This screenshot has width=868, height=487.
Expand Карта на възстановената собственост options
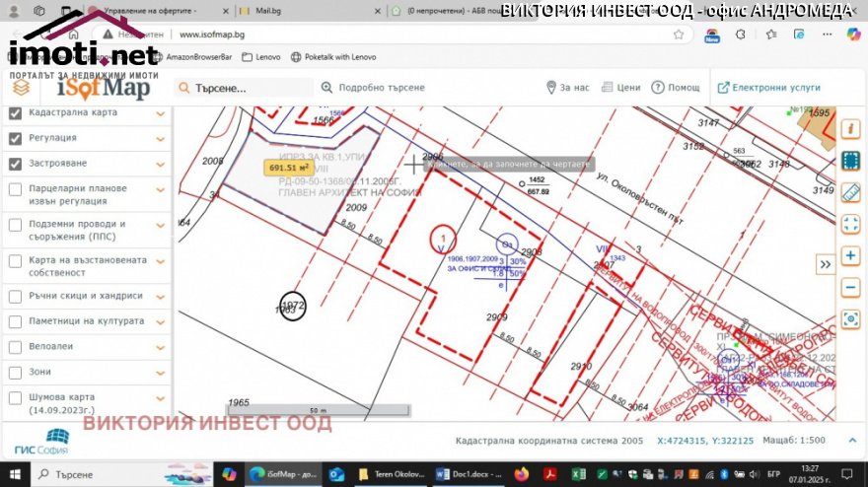pyautogui.click(x=161, y=261)
